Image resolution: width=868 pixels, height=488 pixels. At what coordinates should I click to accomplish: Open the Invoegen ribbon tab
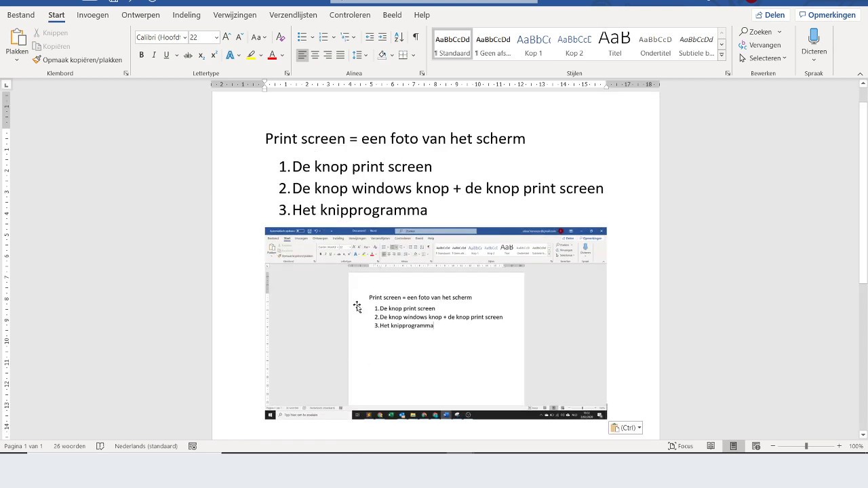tap(93, 15)
